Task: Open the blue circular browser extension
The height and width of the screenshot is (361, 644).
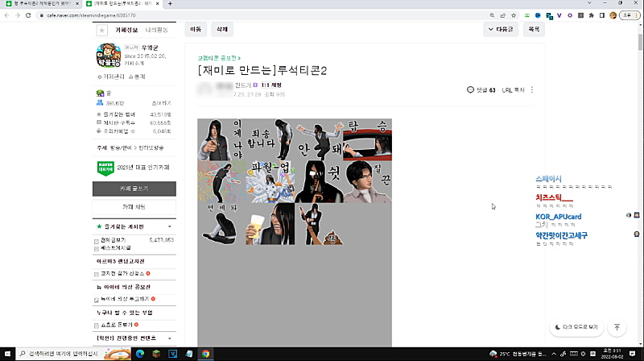Action: pos(538,15)
